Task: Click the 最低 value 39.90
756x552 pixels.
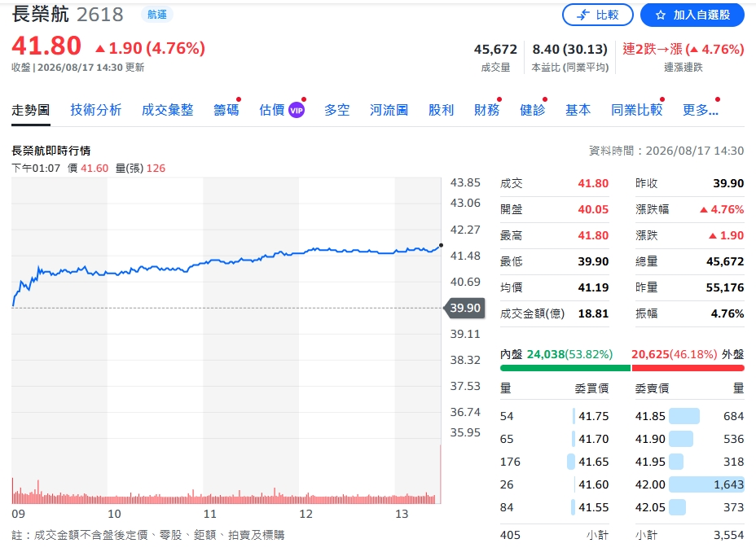Action: [x=593, y=261]
